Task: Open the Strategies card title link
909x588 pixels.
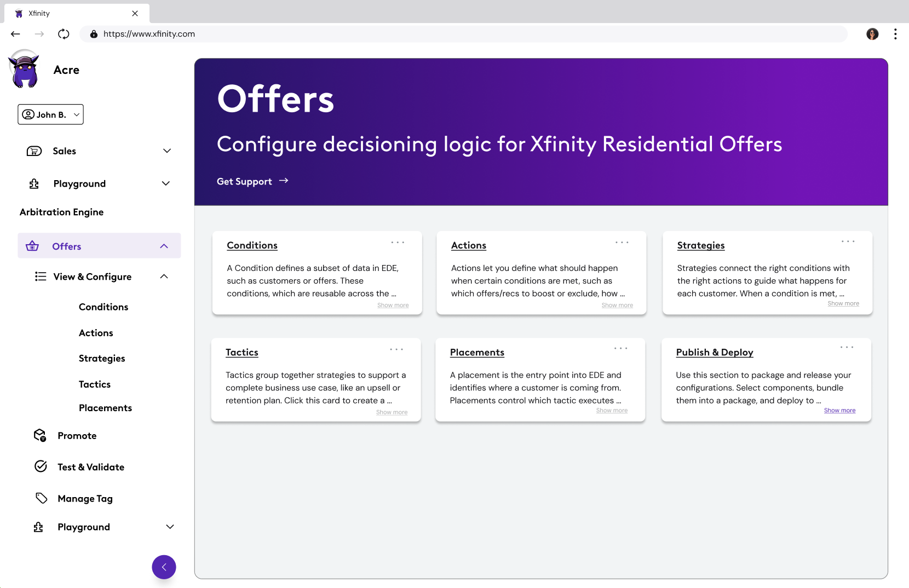Action: 701,245
